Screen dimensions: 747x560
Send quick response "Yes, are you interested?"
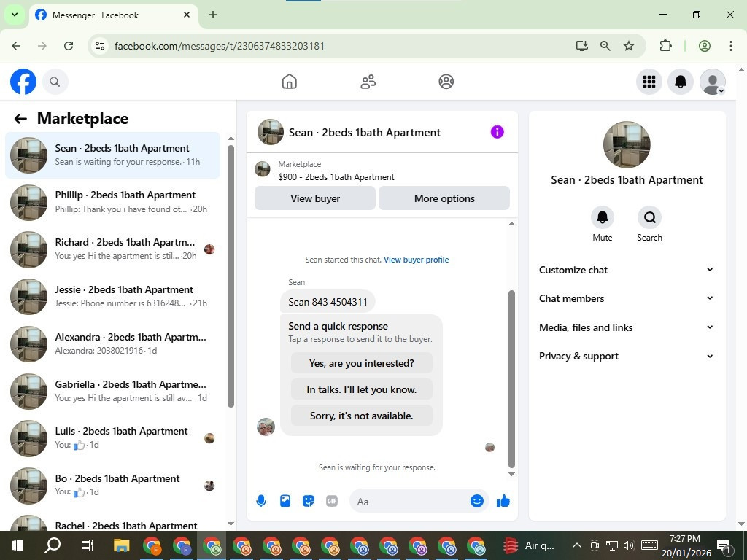click(362, 363)
